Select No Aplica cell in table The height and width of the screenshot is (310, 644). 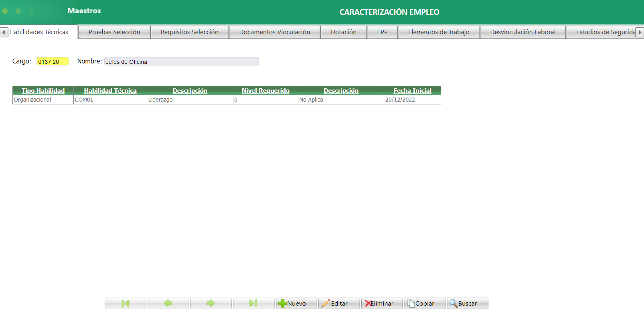[x=341, y=100]
